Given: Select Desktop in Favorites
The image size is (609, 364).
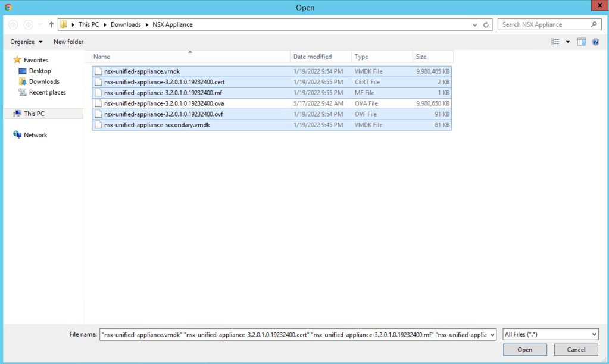Looking at the screenshot, I should click(x=39, y=71).
